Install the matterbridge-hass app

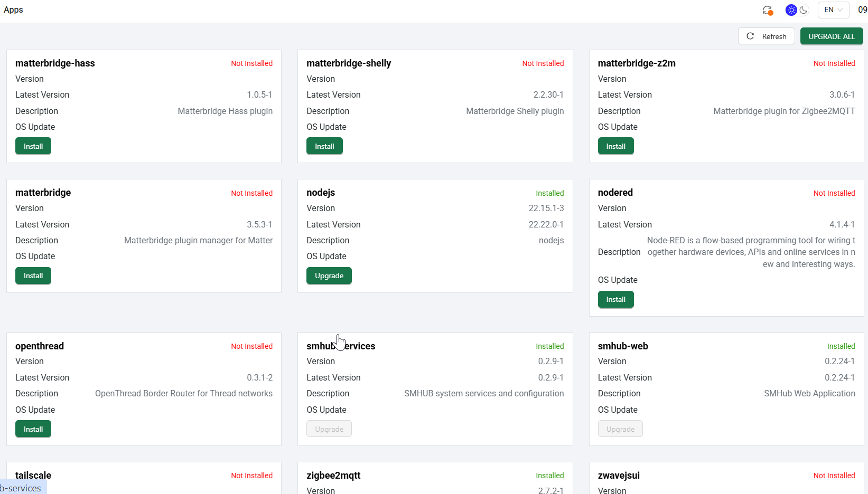(33, 146)
